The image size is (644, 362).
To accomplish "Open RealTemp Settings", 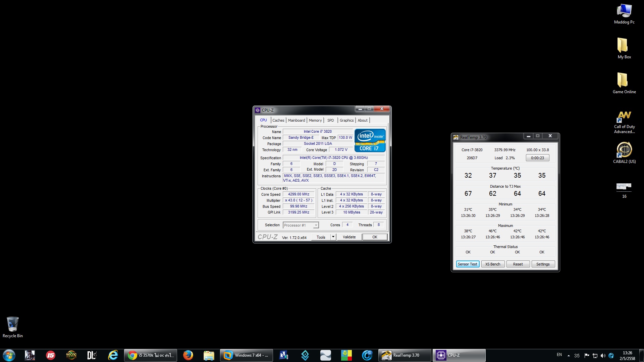I will (x=543, y=264).
